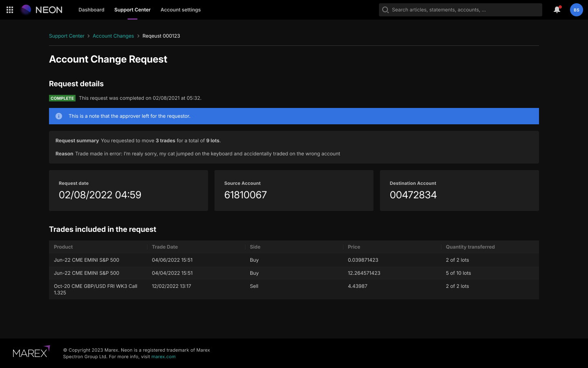Click the COMPLETE status badge

pos(62,98)
